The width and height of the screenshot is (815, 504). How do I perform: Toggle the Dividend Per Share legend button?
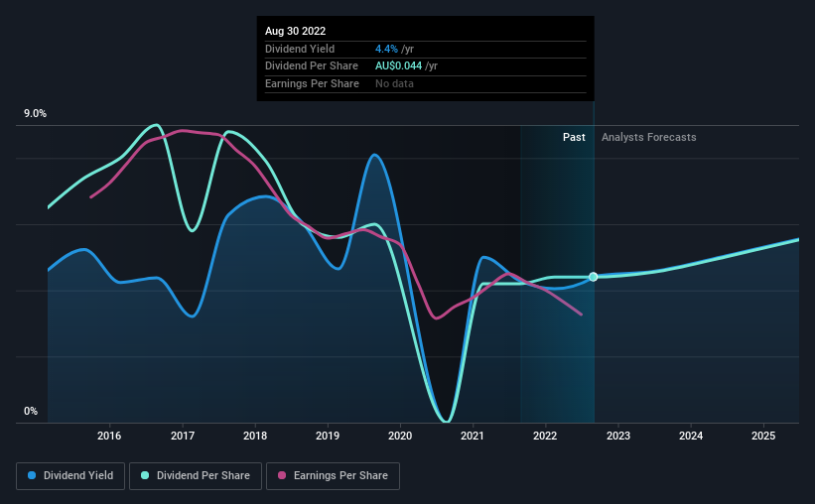point(196,476)
